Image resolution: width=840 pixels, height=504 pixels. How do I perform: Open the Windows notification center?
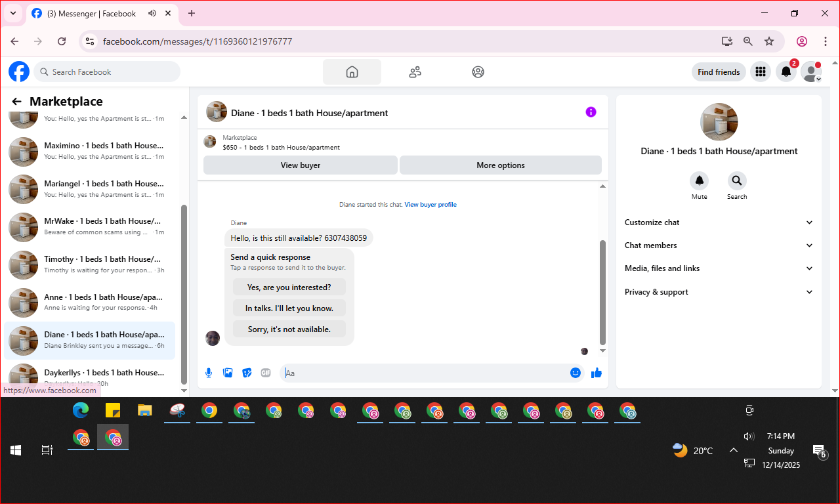coord(820,451)
